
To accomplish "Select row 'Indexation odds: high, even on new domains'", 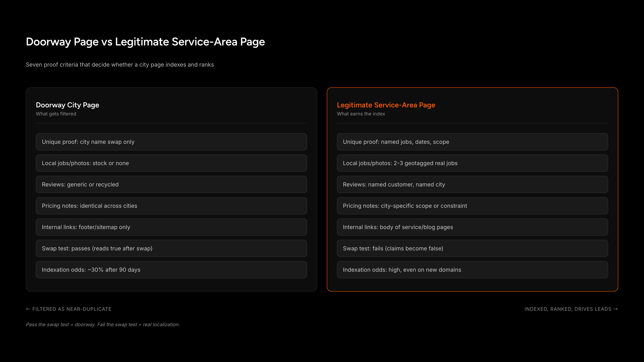I will 473,269.
